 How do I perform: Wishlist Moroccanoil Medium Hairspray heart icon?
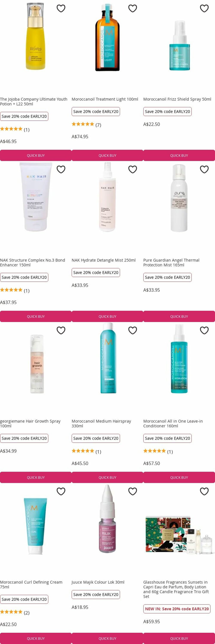tap(133, 331)
